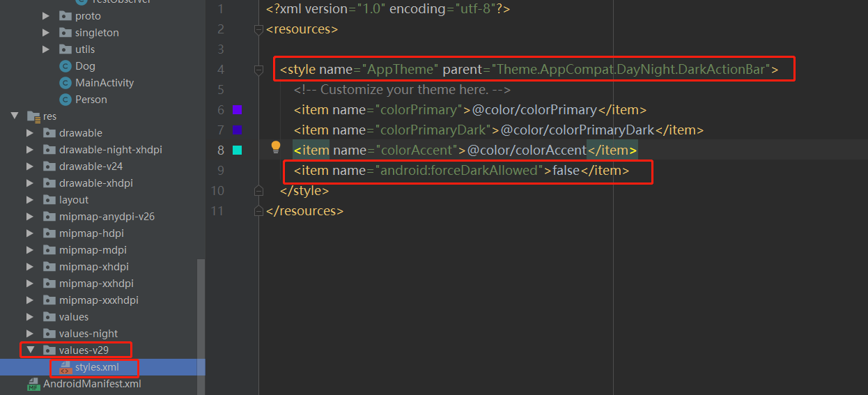Click the closing style tag fold marker
Image resolution: width=868 pixels, height=395 pixels.
coord(259,190)
